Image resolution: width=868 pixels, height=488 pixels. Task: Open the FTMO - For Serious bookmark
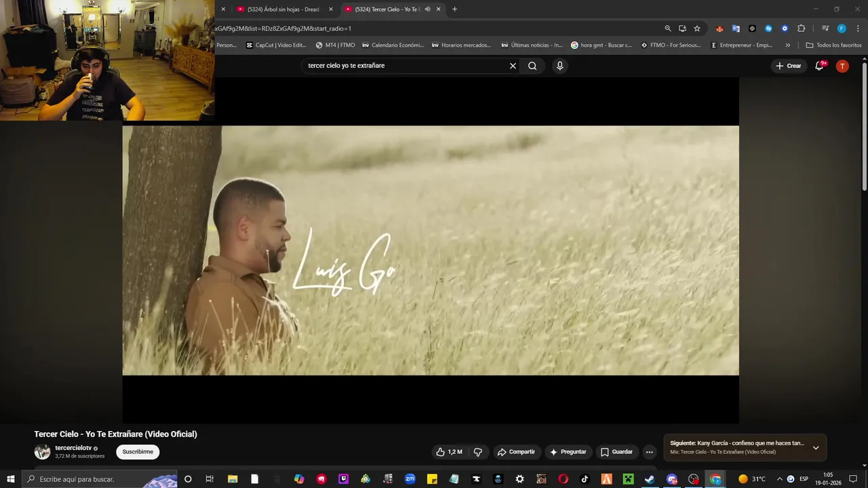pyautogui.click(x=671, y=45)
